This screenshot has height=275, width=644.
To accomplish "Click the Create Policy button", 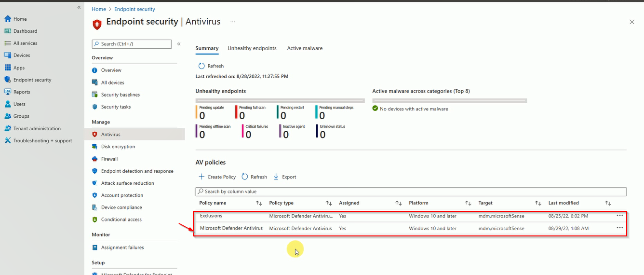I will click(x=217, y=177).
